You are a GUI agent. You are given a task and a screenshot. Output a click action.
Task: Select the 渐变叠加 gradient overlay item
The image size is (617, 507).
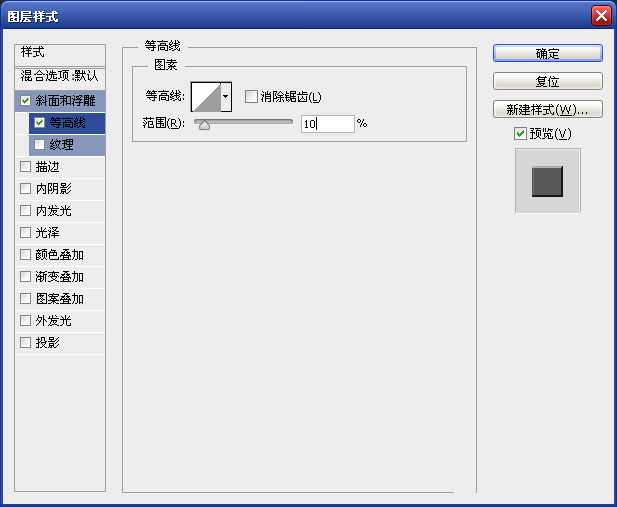click(59, 277)
